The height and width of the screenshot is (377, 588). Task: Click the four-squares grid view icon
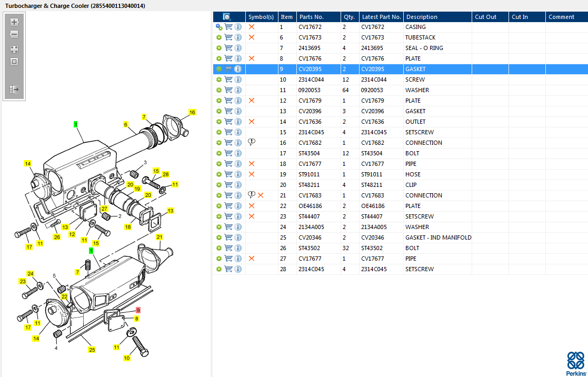(x=14, y=49)
